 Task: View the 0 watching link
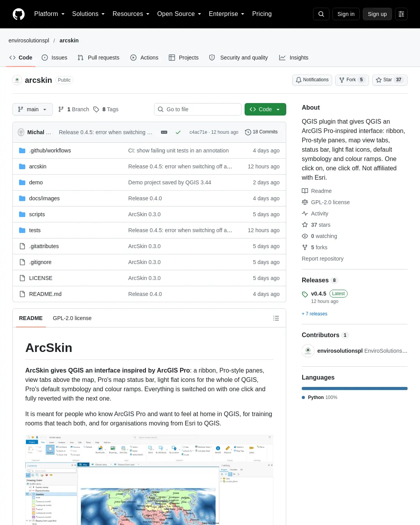(x=320, y=236)
